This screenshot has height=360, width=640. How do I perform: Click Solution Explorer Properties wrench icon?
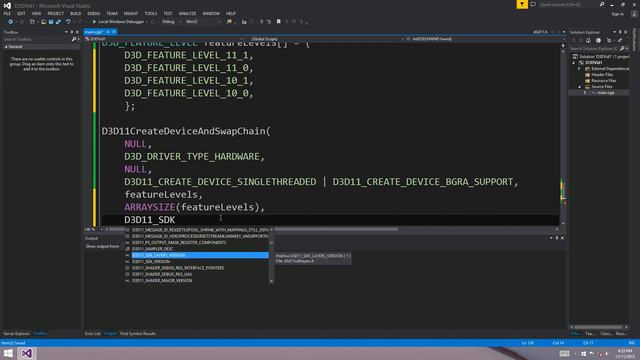coord(620,40)
